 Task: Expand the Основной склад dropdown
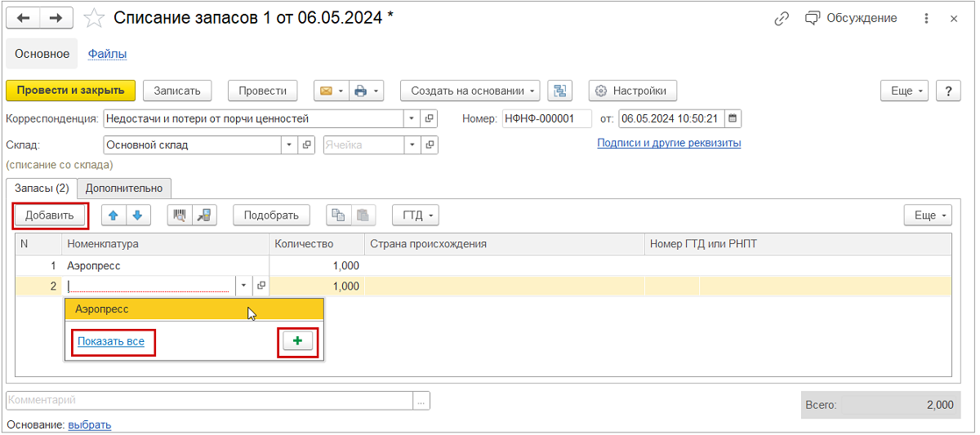[x=289, y=144]
